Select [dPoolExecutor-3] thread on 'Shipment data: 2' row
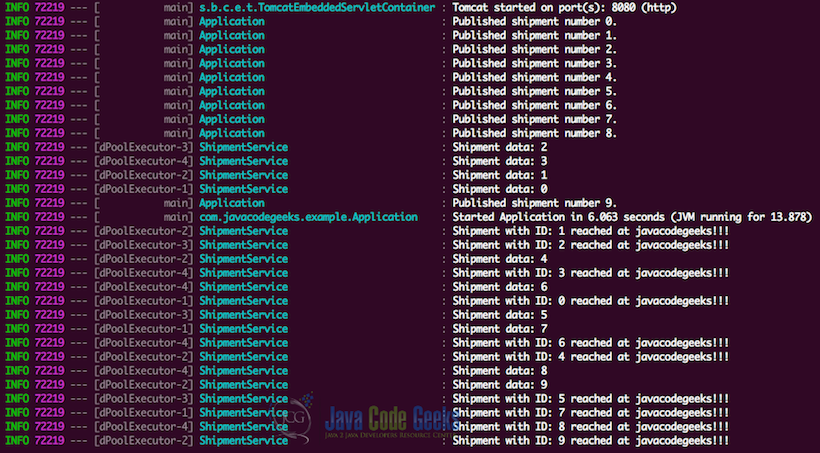The width and height of the screenshot is (820, 453). click(x=144, y=147)
